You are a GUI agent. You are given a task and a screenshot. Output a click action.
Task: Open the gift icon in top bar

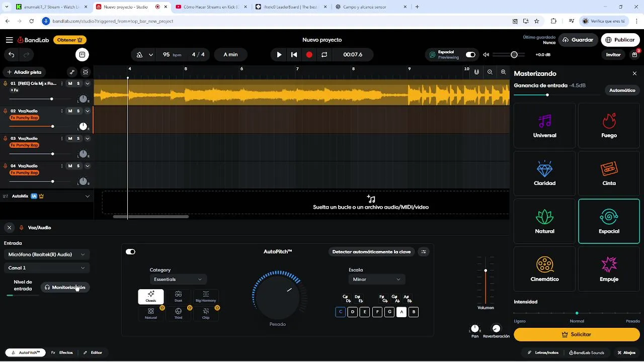pyautogui.click(x=635, y=55)
